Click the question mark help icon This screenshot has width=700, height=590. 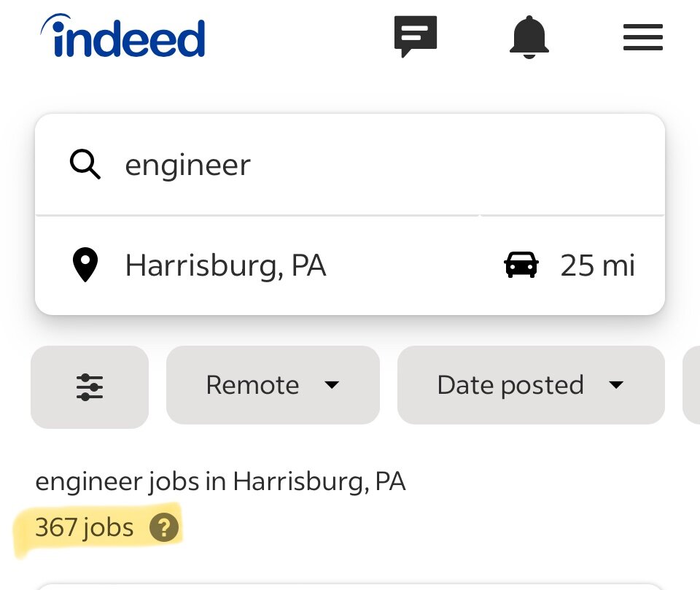pyautogui.click(x=163, y=527)
